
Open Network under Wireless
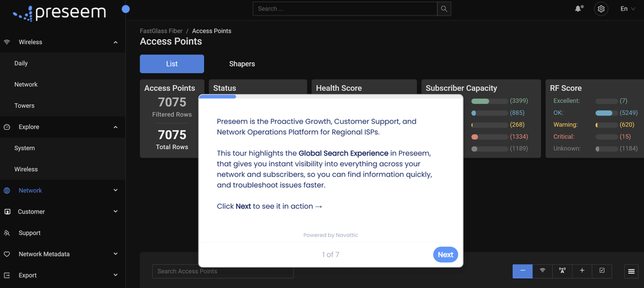pyautogui.click(x=26, y=84)
